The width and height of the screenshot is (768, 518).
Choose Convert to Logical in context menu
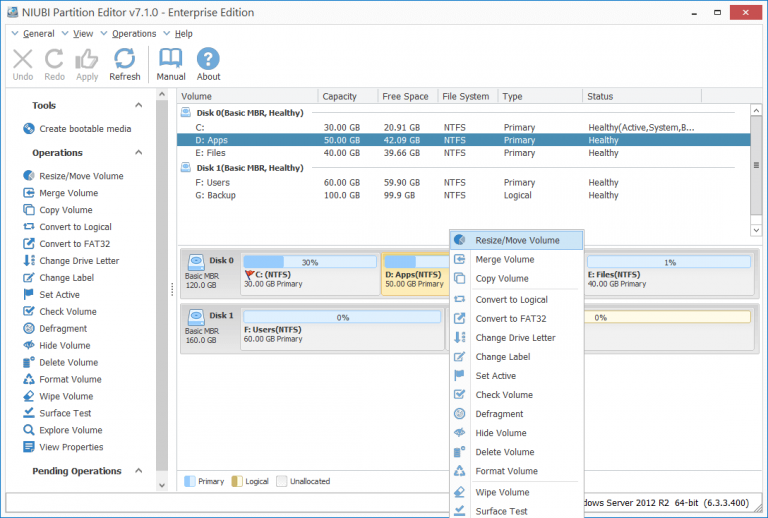coord(516,300)
